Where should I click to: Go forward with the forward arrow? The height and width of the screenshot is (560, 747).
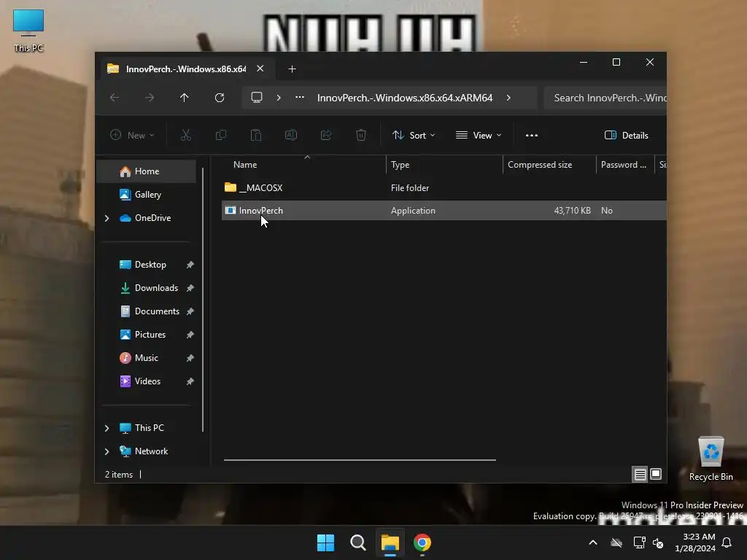150,98
